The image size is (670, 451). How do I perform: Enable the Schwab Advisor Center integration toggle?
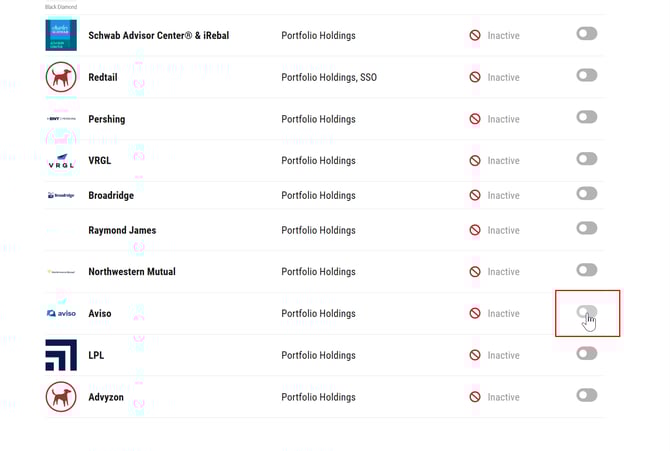tap(587, 33)
